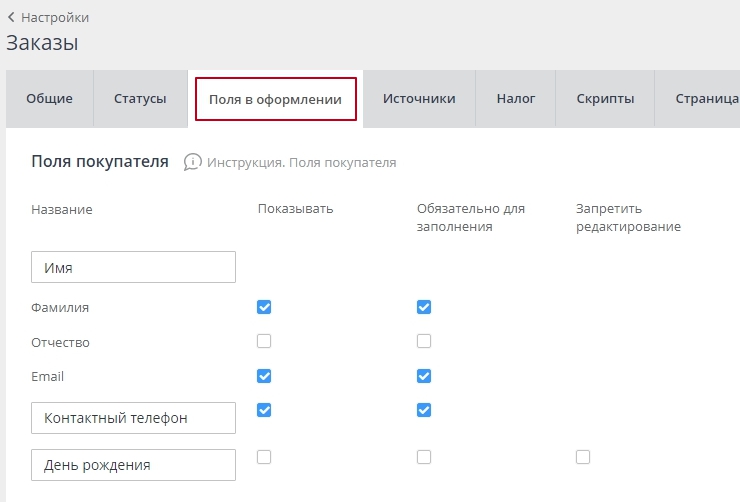Open the Общие tab
This screenshot has height=502, width=740.
pyautogui.click(x=49, y=99)
